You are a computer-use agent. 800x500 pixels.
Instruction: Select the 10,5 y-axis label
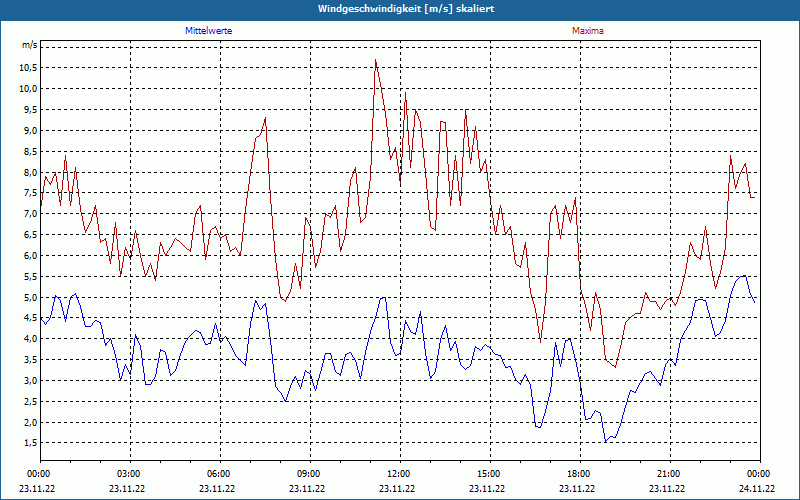pyautogui.click(x=28, y=68)
